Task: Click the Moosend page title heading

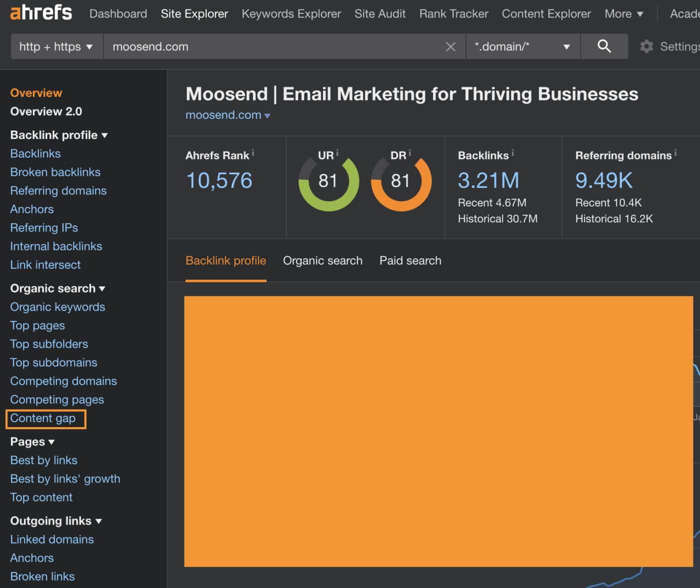Action: click(x=412, y=94)
